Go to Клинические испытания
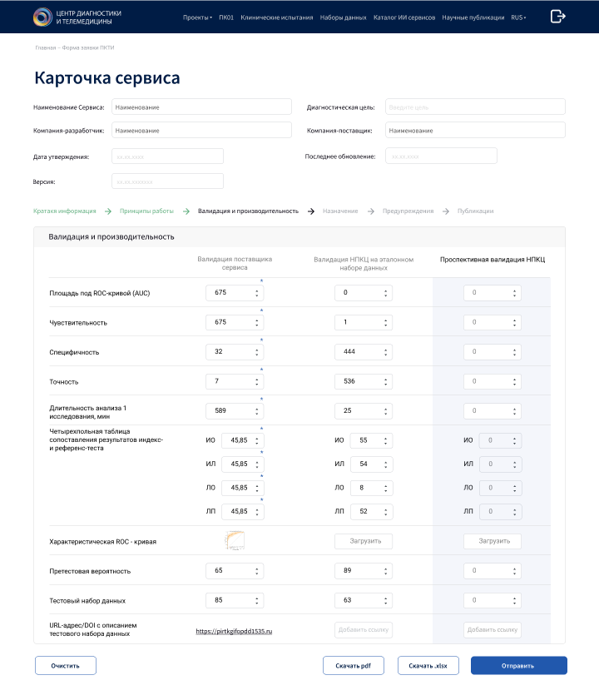The height and width of the screenshot is (700, 599). [x=277, y=17]
